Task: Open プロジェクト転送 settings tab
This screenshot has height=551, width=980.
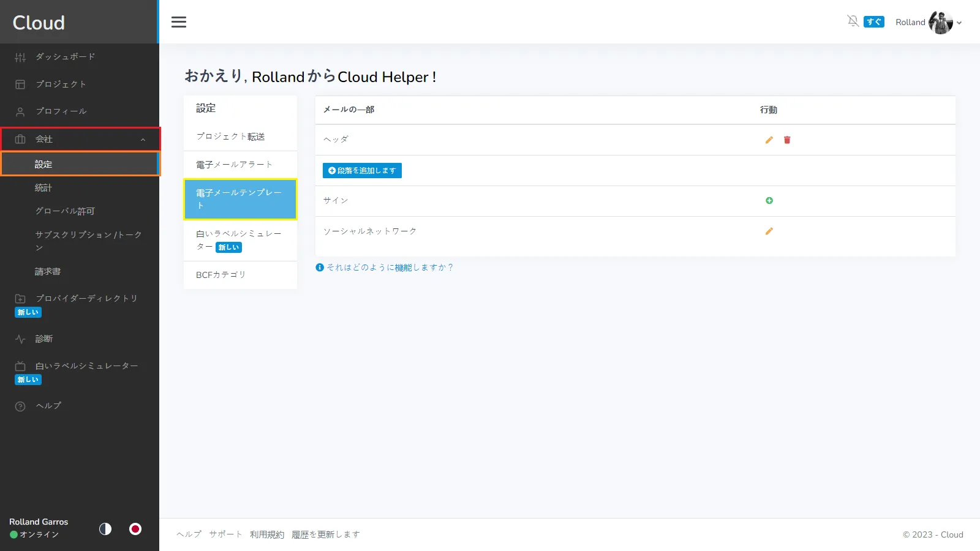Action: 230,137
